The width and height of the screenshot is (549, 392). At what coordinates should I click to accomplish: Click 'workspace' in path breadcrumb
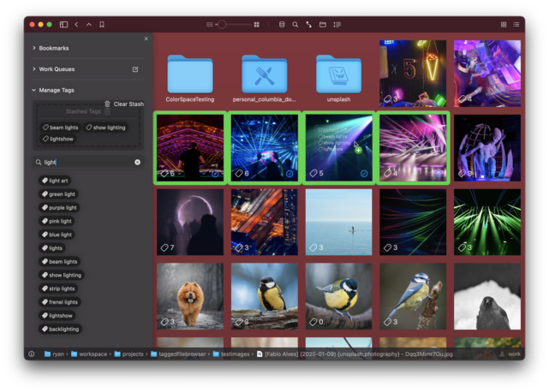click(89, 353)
